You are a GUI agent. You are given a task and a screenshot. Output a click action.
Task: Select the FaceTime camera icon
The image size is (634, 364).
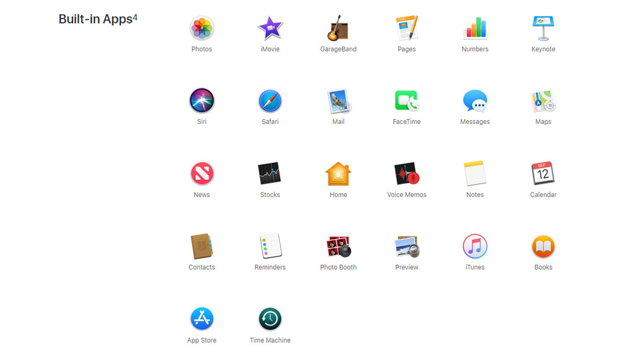click(x=407, y=101)
